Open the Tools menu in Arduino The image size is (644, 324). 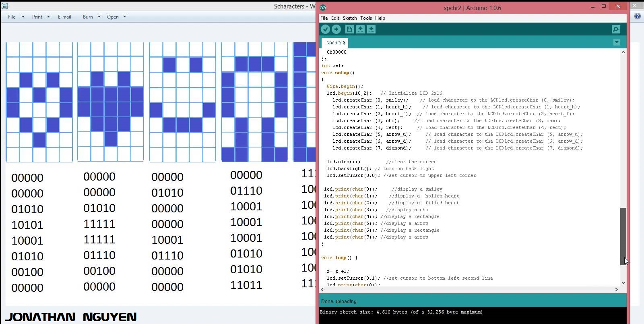(366, 18)
